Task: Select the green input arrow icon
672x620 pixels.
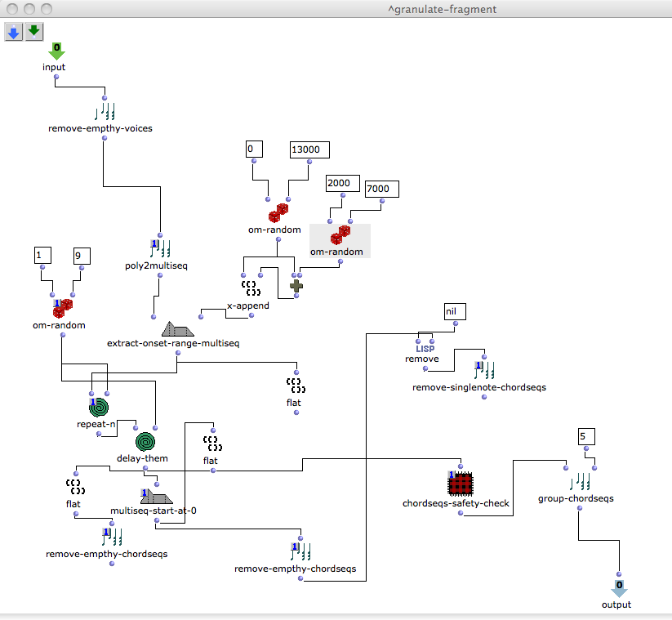Action: (56, 51)
